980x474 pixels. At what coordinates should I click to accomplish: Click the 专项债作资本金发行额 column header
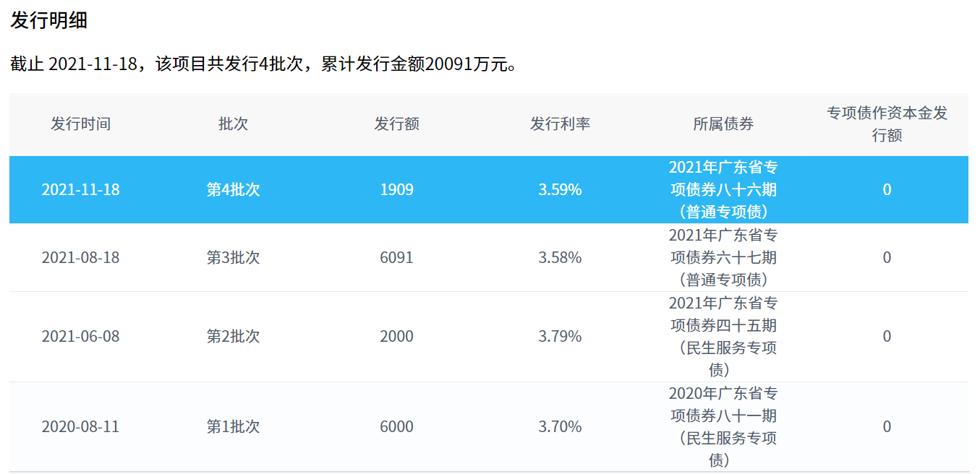tap(887, 124)
